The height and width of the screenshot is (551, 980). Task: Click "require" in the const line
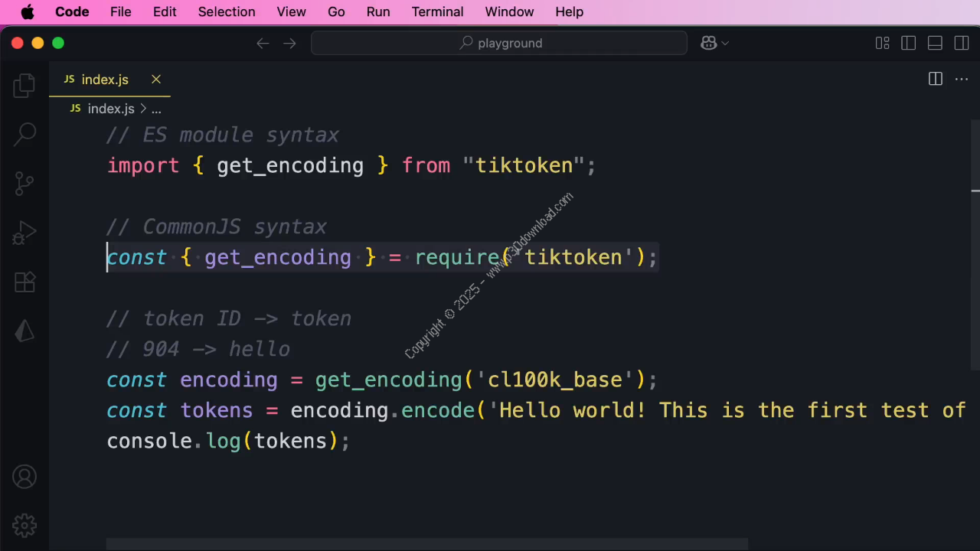pos(457,258)
